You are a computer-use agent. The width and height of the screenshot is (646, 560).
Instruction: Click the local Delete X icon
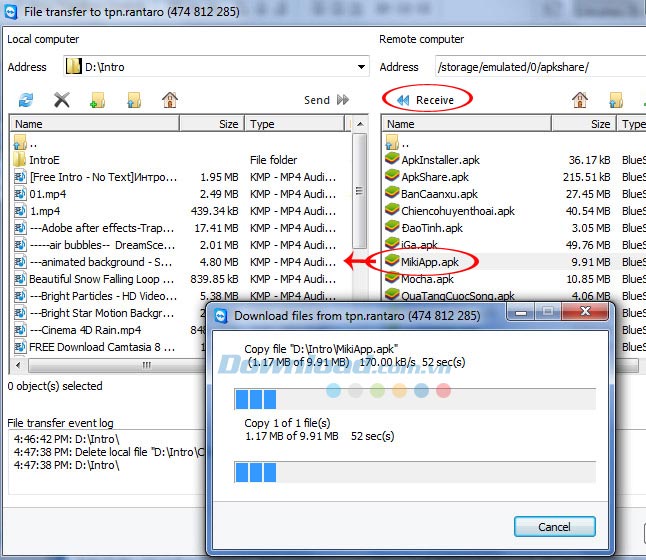coord(62,100)
